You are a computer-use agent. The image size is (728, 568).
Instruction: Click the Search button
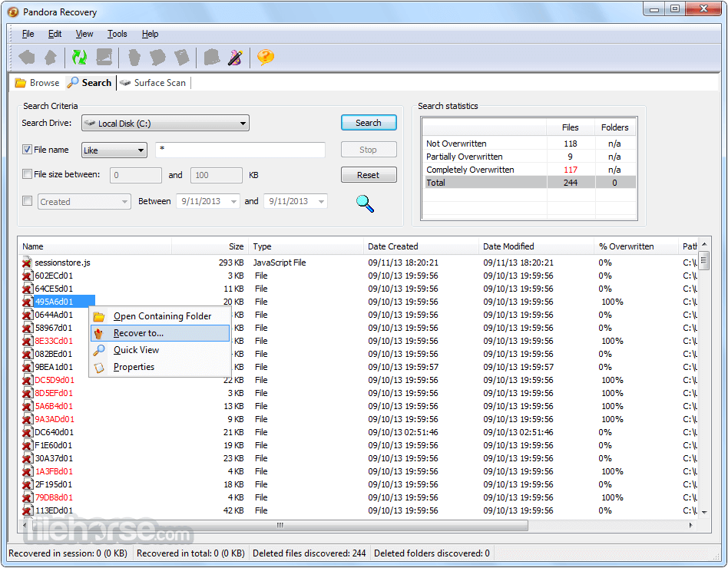(369, 123)
